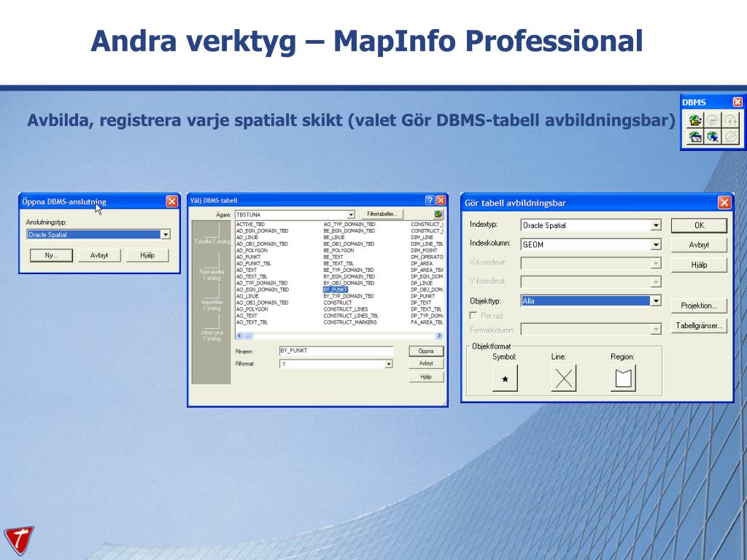Click the Arbetsytor Katalog sidebar shortcut
747x560 pixels.
click(x=212, y=329)
